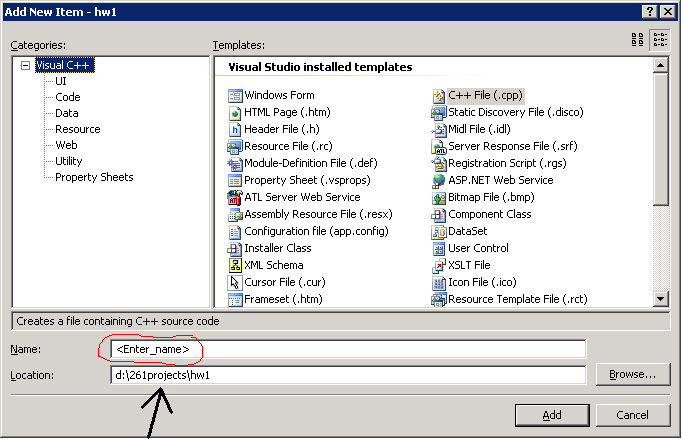Screen dimensions: 683x439
Task: Select Assembly Resource File (.resx) icon
Action: [235, 214]
